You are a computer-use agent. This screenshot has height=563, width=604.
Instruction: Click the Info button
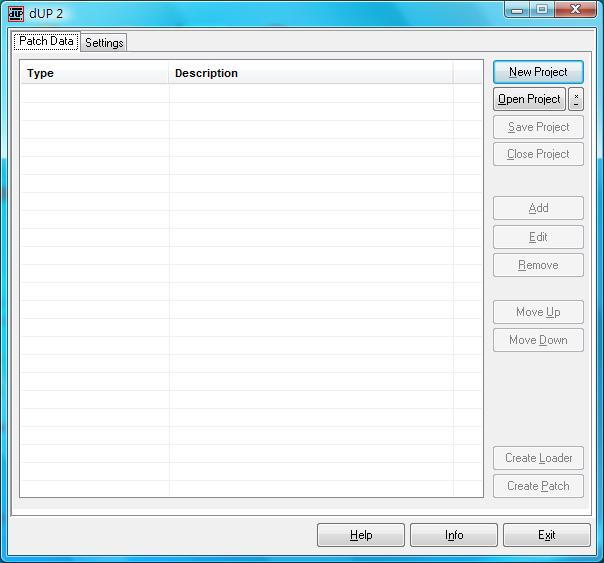coord(454,535)
